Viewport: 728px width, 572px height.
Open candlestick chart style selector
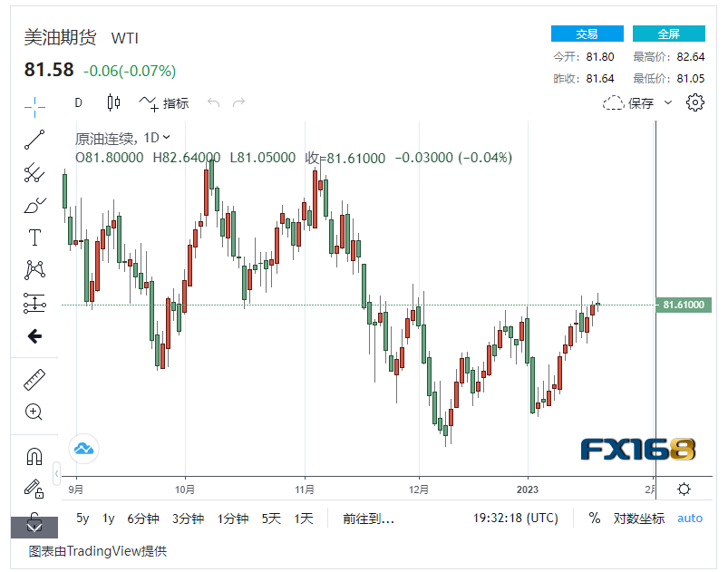pyautogui.click(x=113, y=102)
